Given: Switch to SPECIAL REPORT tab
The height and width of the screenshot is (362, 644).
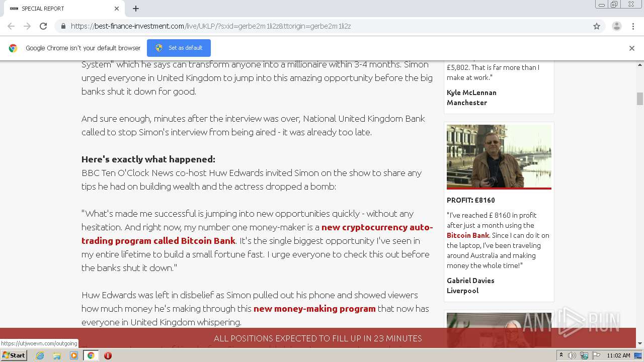Looking at the screenshot, I should [x=64, y=9].
